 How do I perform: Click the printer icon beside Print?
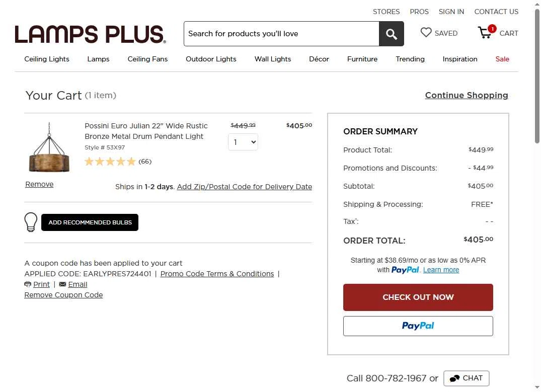[x=28, y=284]
